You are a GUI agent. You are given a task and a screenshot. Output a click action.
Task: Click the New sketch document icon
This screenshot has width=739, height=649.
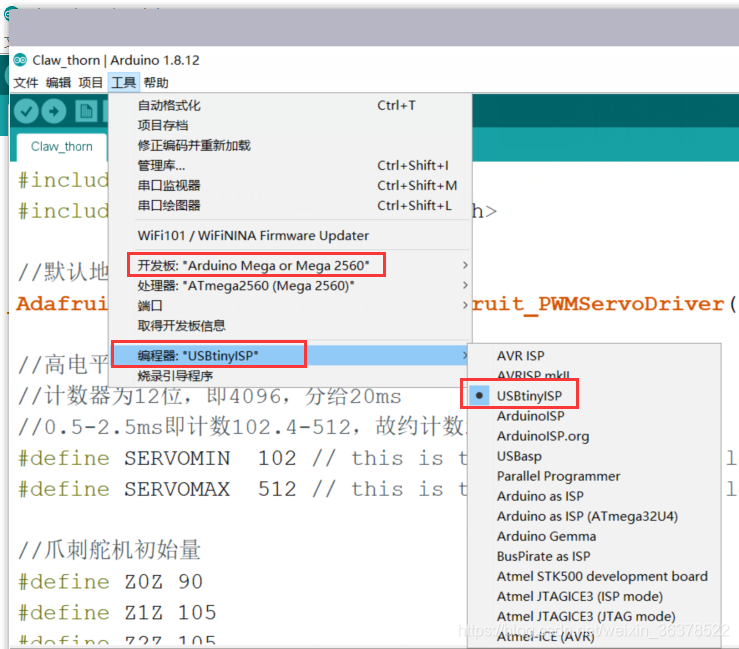(x=86, y=112)
